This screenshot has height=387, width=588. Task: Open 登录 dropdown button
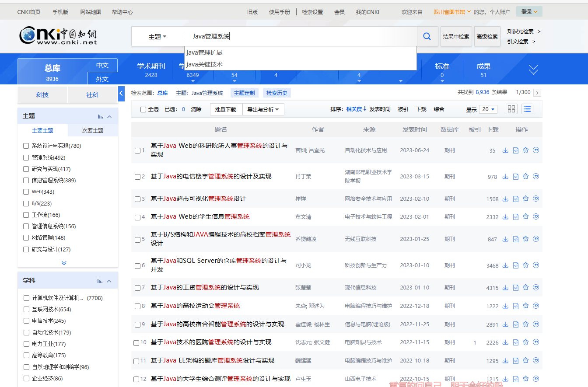click(x=529, y=11)
